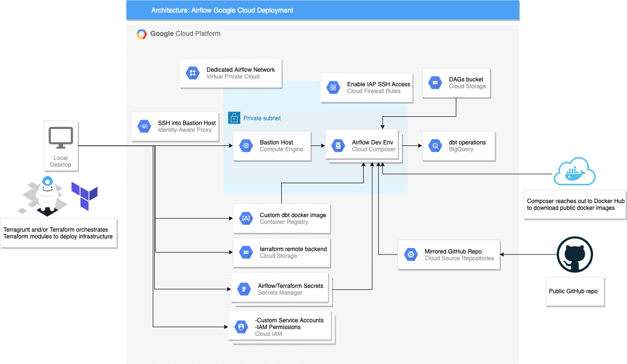Viewport: 627px width, 364px height.
Task: Select the Container Registry icon
Action: coord(246,218)
